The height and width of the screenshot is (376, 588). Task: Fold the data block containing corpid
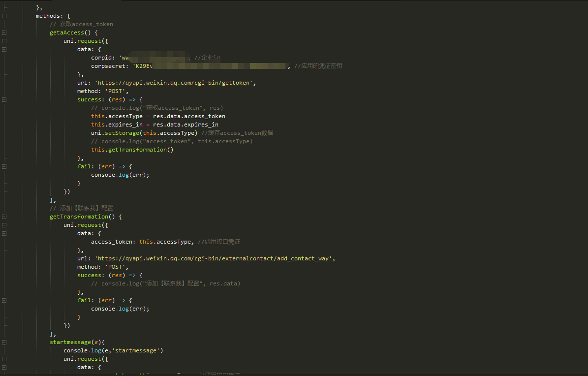[x=4, y=49]
